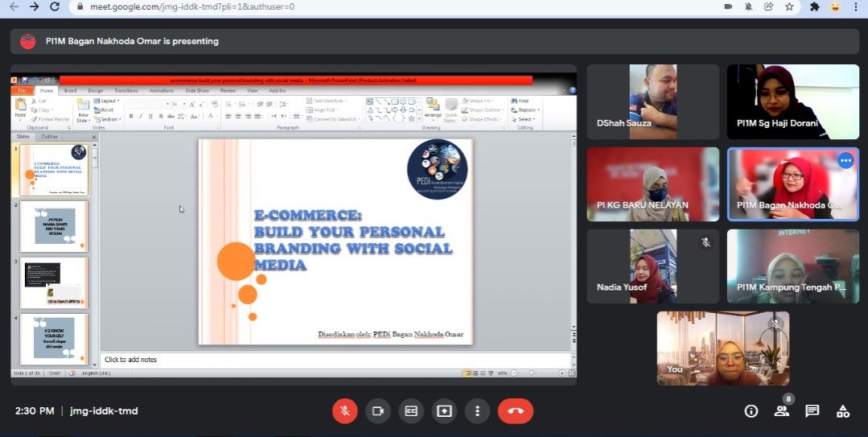Open the Chrome extensions puzzle icon
The image size is (868, 437).
(814, 6)
